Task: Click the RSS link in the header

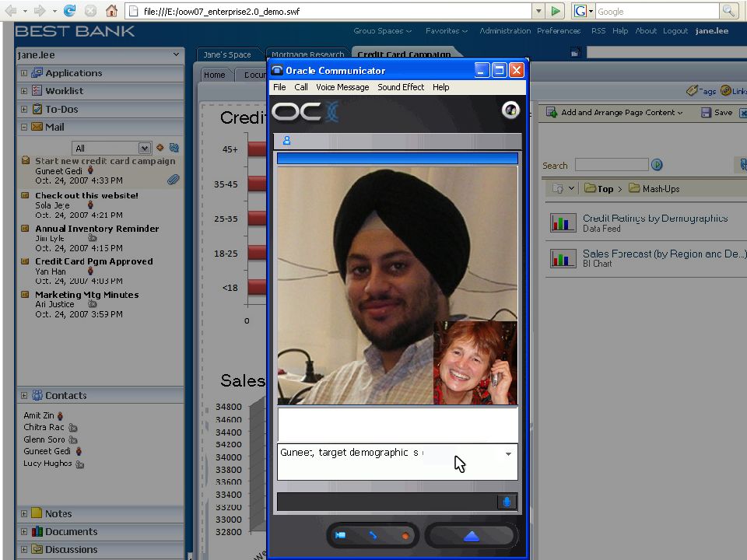Action: pyautogui.click(x=598, y=31)
